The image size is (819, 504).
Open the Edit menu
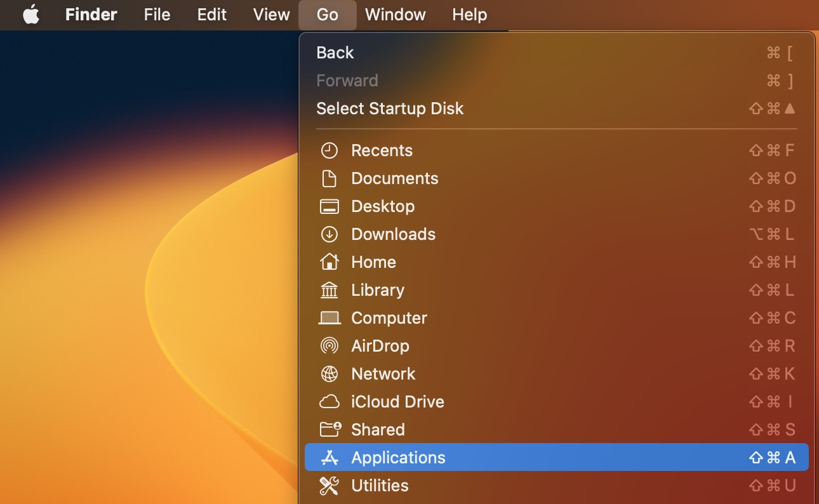[212, 14]
